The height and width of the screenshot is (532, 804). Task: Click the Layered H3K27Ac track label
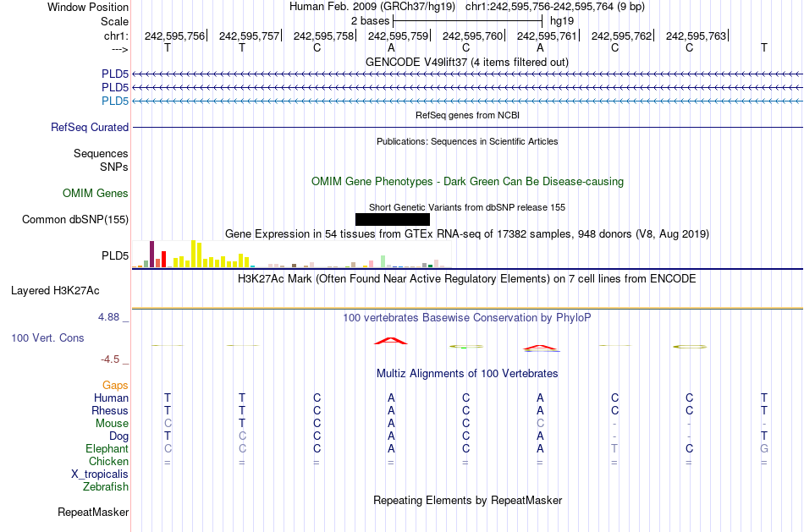coord(55,291)
